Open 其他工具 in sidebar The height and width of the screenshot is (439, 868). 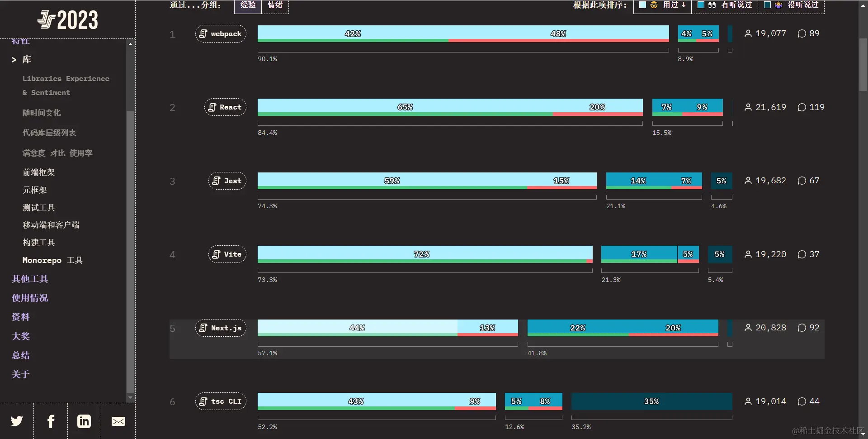pyautogui.click(x=30, y=279)
